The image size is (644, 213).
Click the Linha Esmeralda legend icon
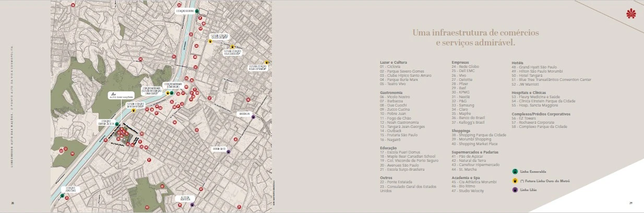point(515,171)
